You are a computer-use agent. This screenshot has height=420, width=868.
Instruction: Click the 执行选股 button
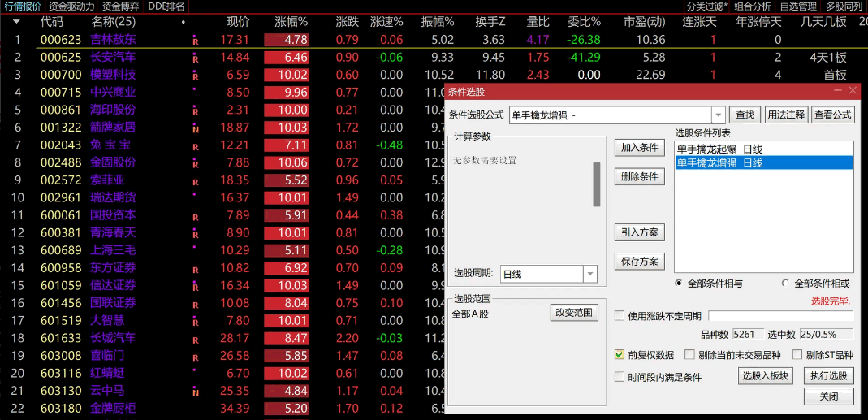click(829, 375)
